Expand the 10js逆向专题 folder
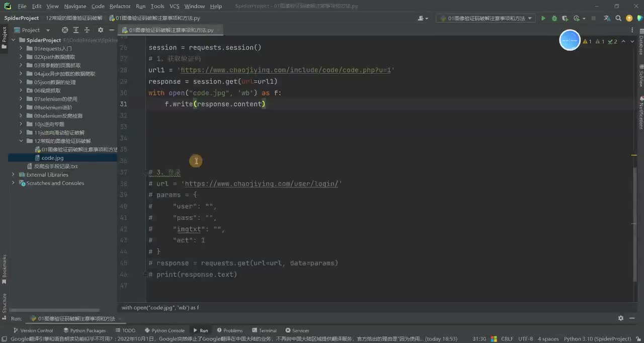 click(x=22, y=124)
